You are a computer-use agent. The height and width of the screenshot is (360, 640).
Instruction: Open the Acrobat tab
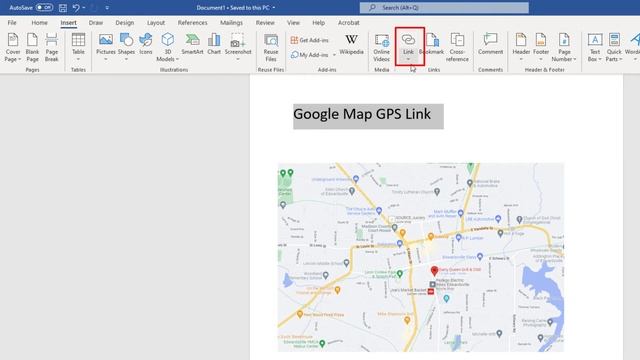coord(349,23)
